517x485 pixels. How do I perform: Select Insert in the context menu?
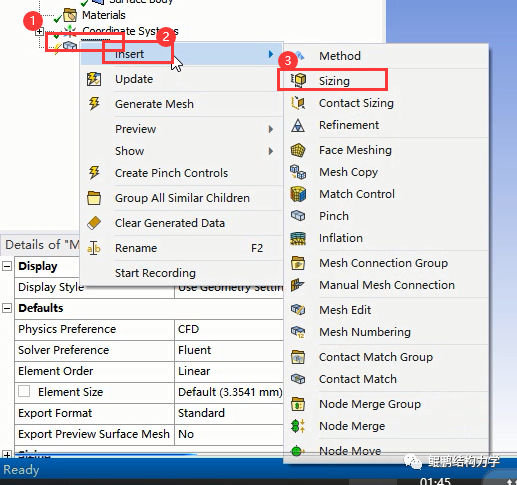(182, 54)
